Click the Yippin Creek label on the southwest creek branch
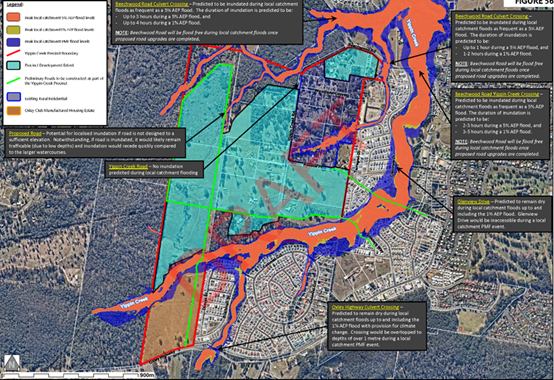Image resolution: width=554 pixels, height=380 pixels. pyautogui.click(x=134, y=303)
